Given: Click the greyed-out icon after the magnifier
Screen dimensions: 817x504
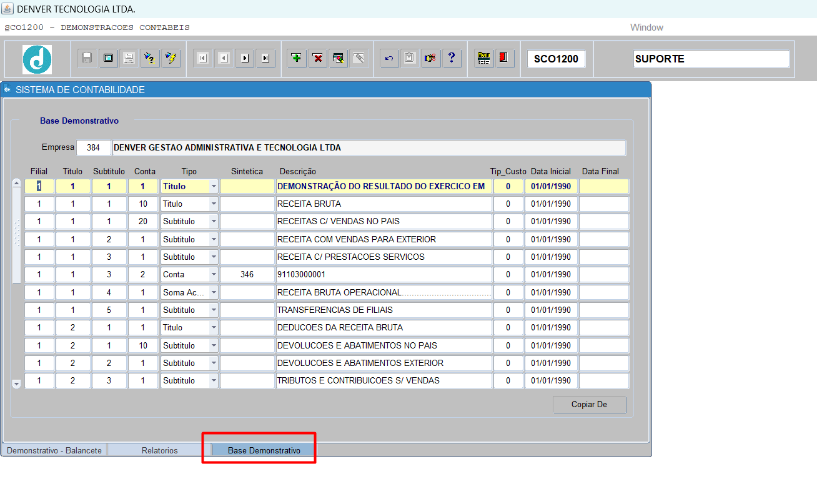Looking at the screenshot, I should point(359,58).
